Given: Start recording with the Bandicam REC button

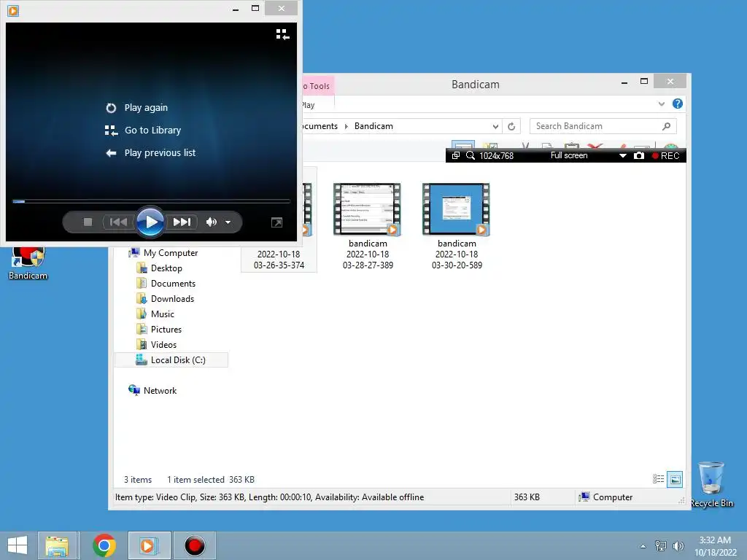Looking at the screenshot, I should pyautogui.click(x=666, y=156).
